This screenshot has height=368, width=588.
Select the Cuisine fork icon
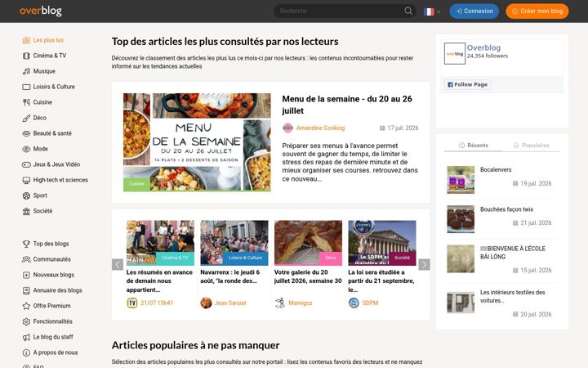pyautogui.click(x=26, y=102)
